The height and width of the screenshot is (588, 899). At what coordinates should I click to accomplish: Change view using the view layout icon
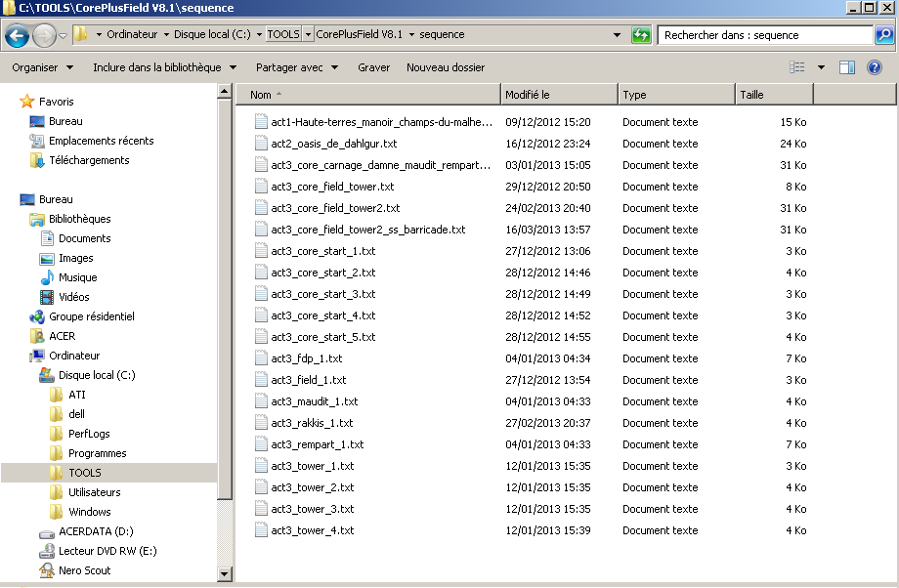pos(797,67)
